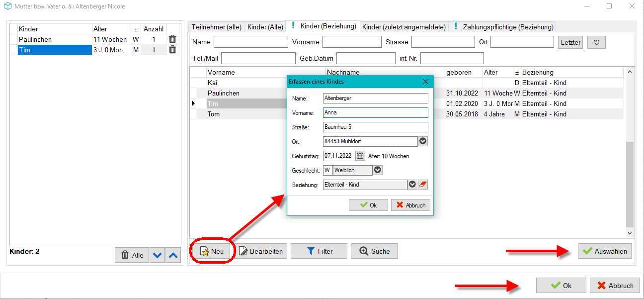
Task: Remove Tim row using trash icon
Action: tap(172, 50)
